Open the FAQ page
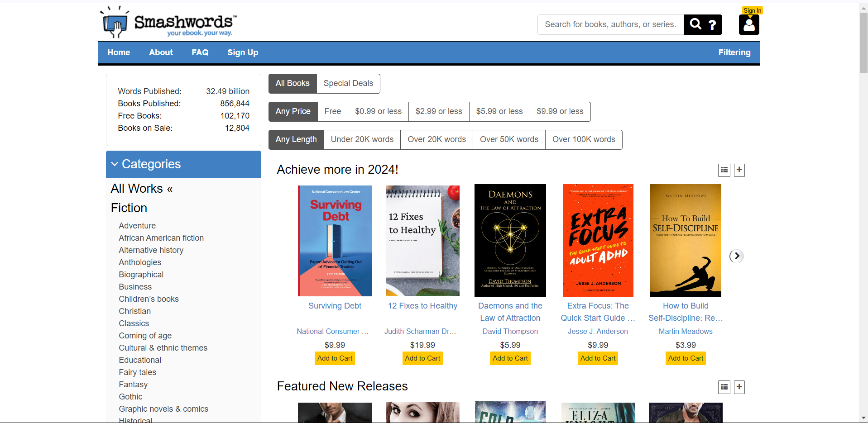The height and width of the screenshot is (423, 868). pyautogui.click(x=200, y=52)
